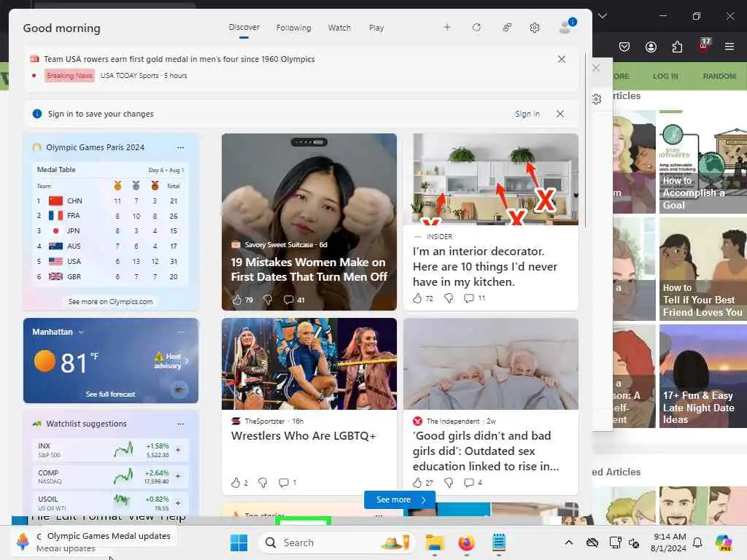Click the plus add widgets icon
This screenshot has height=560, width=747.
pyautogui.click(x=447, y=27)
